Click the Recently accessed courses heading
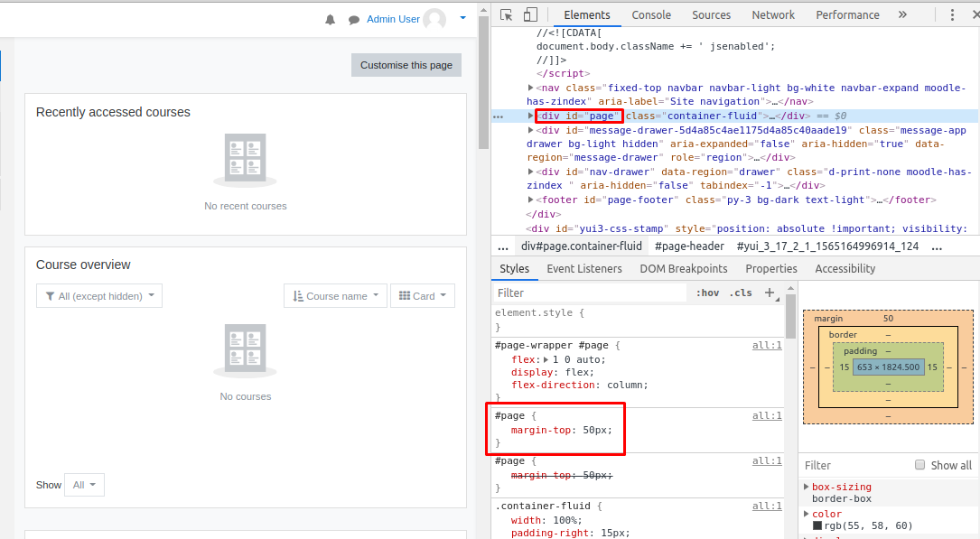The image size is (980, 539). click(113, 113)
